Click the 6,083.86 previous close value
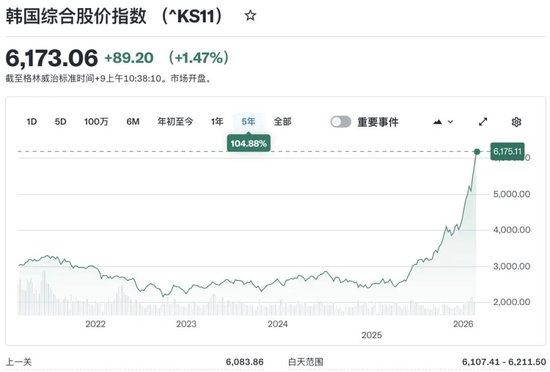The width and height of the screenshot is (550, 372). click(244, 362)
